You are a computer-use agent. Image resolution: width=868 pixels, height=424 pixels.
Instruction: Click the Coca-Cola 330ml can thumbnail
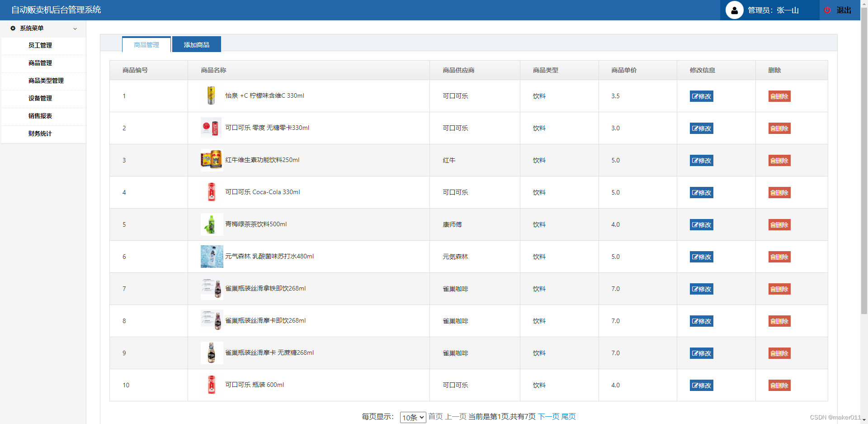212,192
